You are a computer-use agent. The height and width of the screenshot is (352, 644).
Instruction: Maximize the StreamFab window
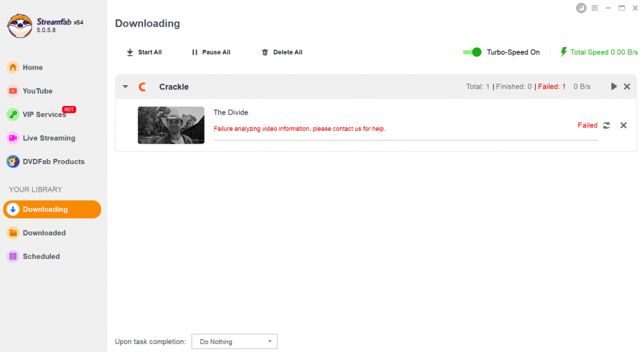pos(622,8)
